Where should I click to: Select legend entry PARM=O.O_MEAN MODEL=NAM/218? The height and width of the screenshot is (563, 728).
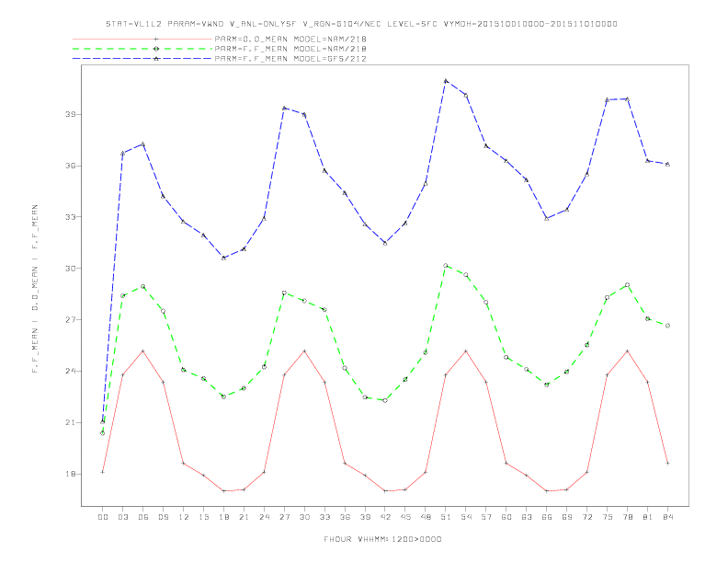pos(290,39)
